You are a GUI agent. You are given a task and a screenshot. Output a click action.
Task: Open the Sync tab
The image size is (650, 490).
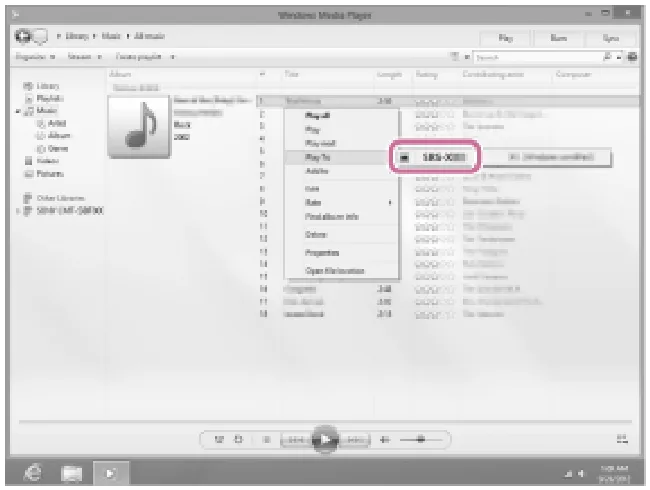(x=611, y=38)
